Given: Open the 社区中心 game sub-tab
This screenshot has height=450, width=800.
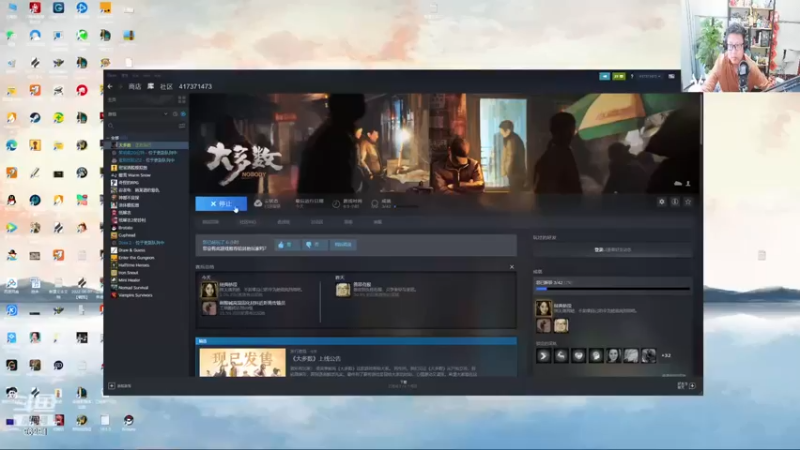Looking at the screenshot, I should [x=247, y=222].
